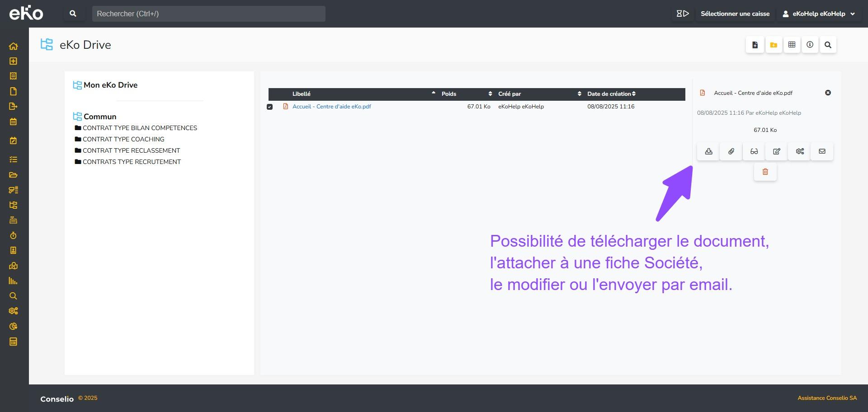Delete document with red trash icon

coord(765,172)
